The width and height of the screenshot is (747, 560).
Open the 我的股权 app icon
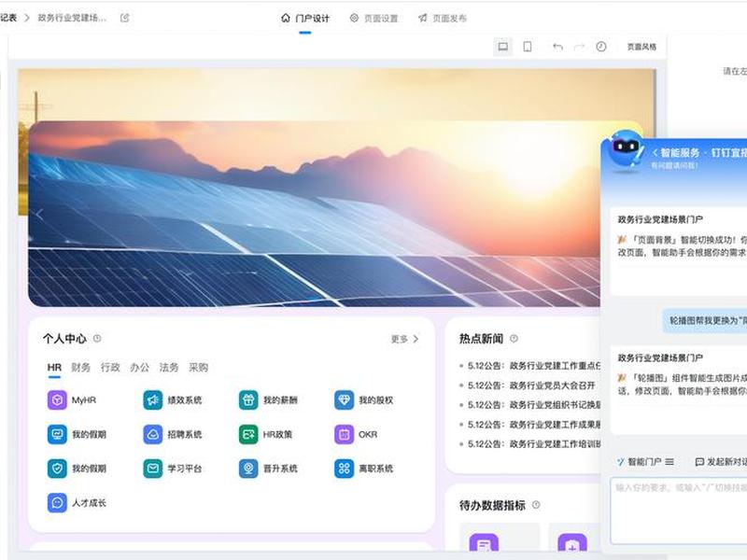(x=344, y=400)
